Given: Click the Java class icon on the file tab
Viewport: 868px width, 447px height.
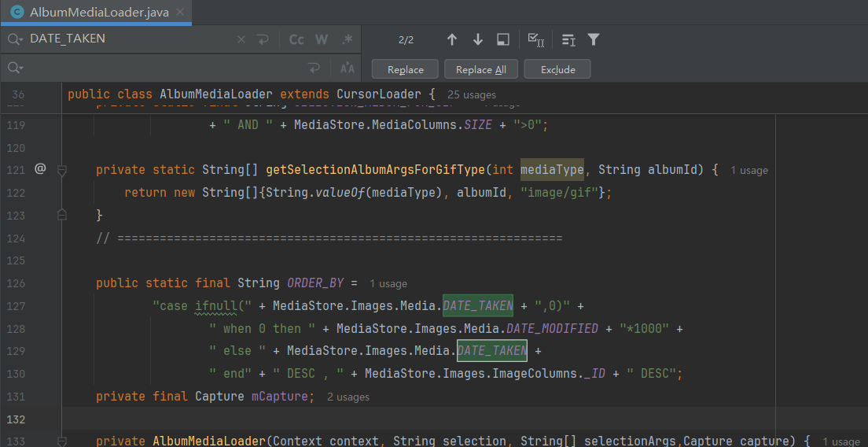Looking at the screenshot, I should (17, 12).
